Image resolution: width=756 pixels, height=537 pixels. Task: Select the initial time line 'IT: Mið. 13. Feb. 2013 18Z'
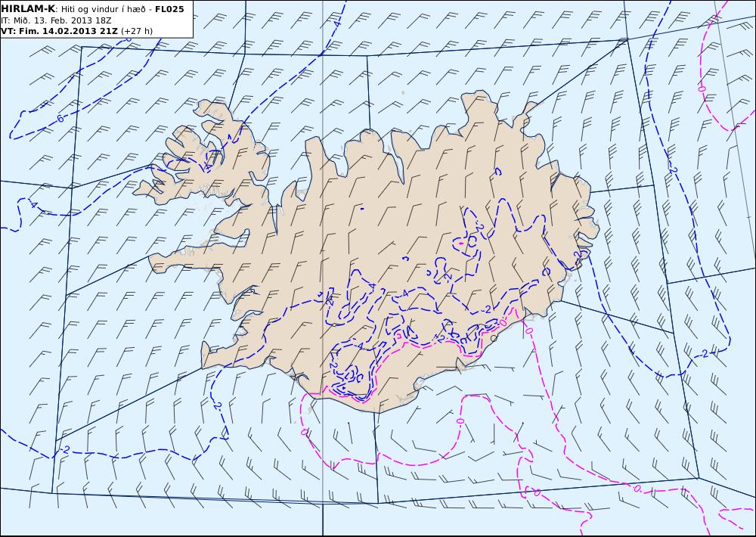coord(57,20)
